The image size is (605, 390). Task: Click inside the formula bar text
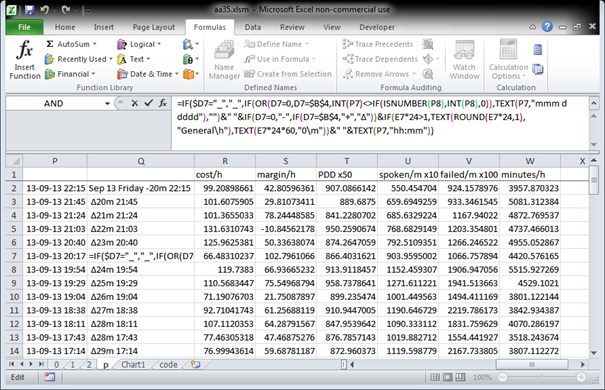(x=380, y=123)
